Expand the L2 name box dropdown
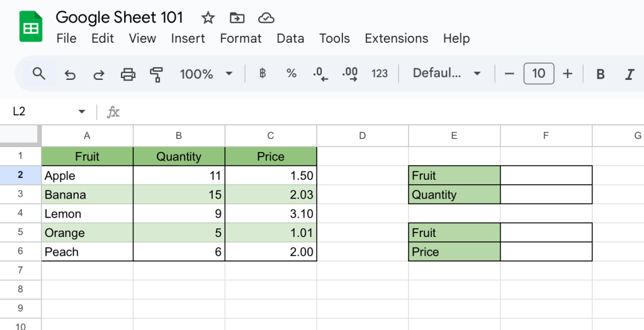This screenshot has height=330, width=644. point(81,112)
